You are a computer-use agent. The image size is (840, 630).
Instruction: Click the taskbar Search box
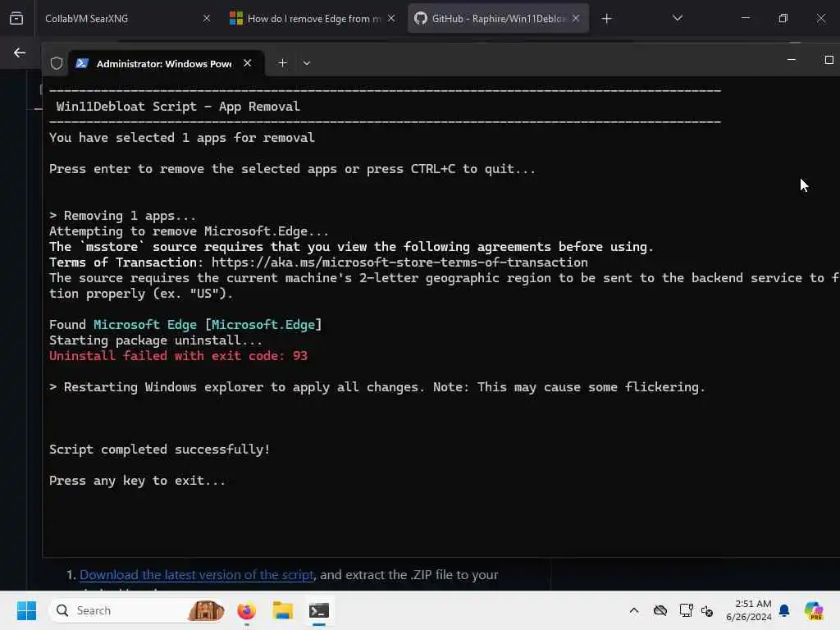[137, 610]
